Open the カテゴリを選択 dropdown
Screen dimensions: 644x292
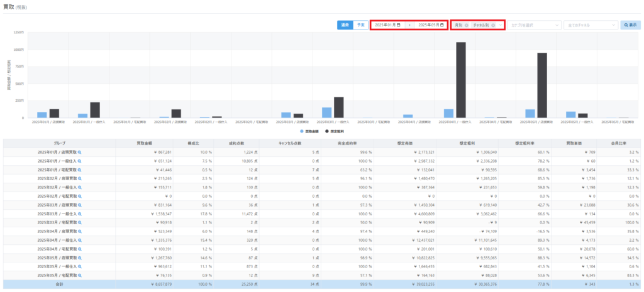(x=535, y=25)
